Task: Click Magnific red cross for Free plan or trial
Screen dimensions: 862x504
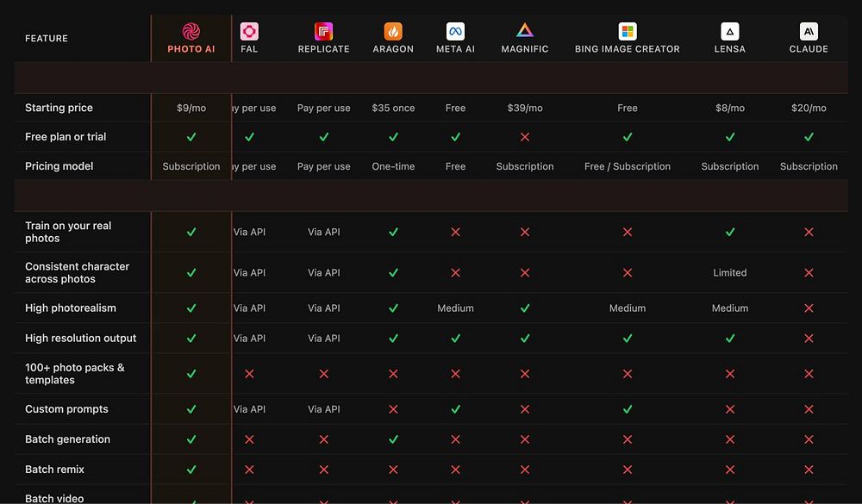Action: 525,137
